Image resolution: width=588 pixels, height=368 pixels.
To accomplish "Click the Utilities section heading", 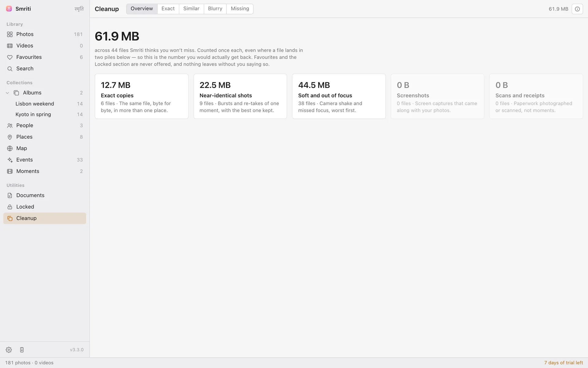I will click(16, 186).
